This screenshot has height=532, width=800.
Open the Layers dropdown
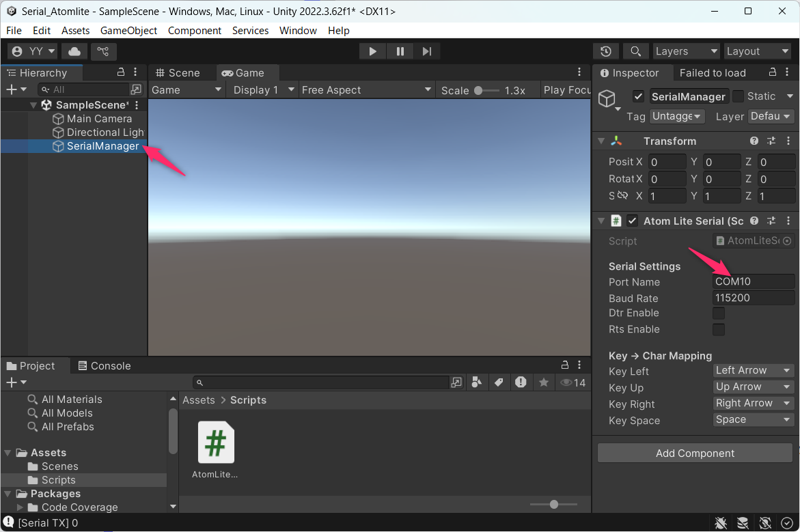(x=686, y=51)
